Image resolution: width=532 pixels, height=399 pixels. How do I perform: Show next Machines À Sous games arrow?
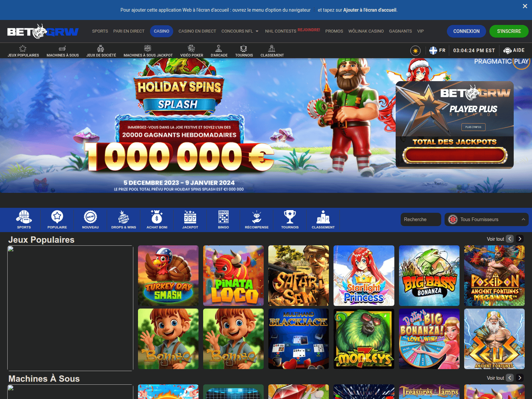point(520,378)
